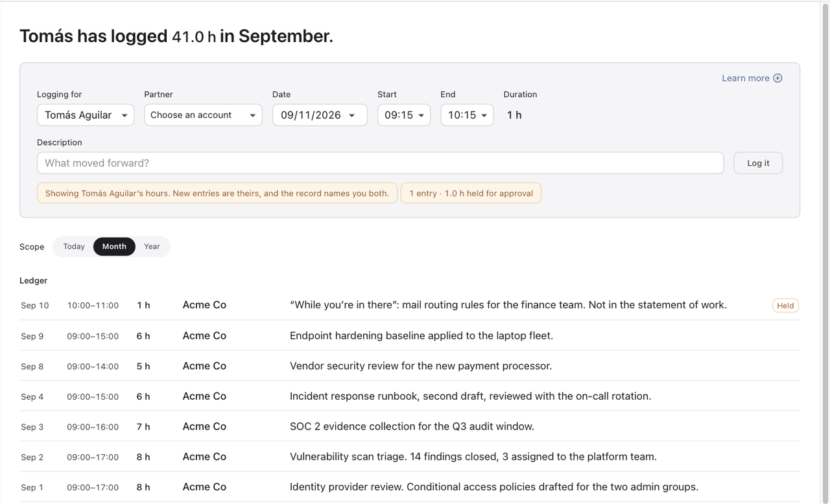
Task: Select the 'SOC 2 evidence collection' entry
Action: (410, 426)
